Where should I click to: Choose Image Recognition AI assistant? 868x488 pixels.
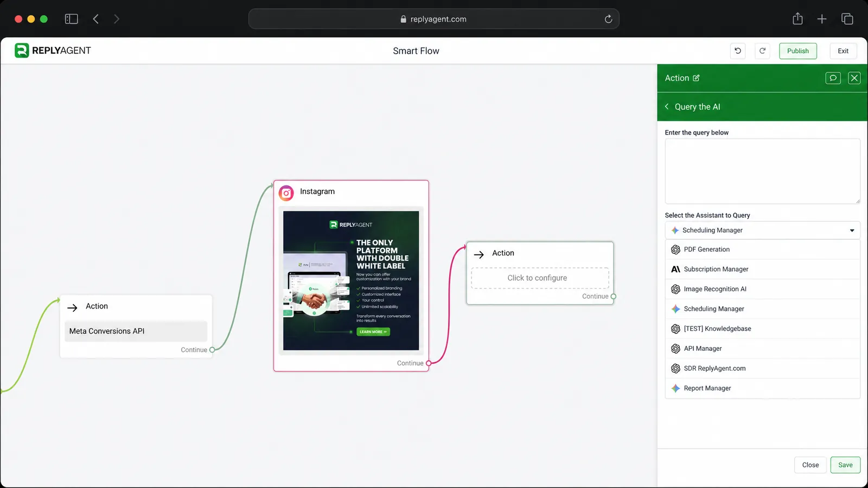(x=763, y=289)
